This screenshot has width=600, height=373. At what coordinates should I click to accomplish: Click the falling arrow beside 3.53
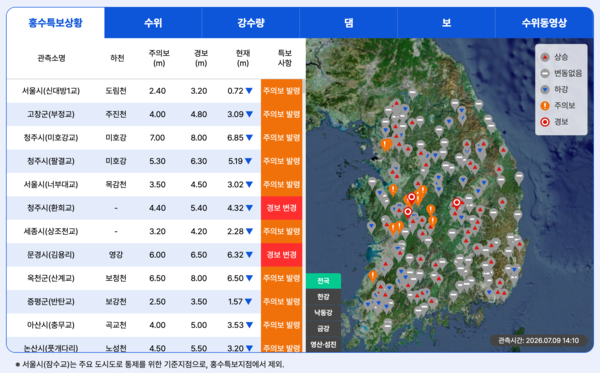point(249,325)
